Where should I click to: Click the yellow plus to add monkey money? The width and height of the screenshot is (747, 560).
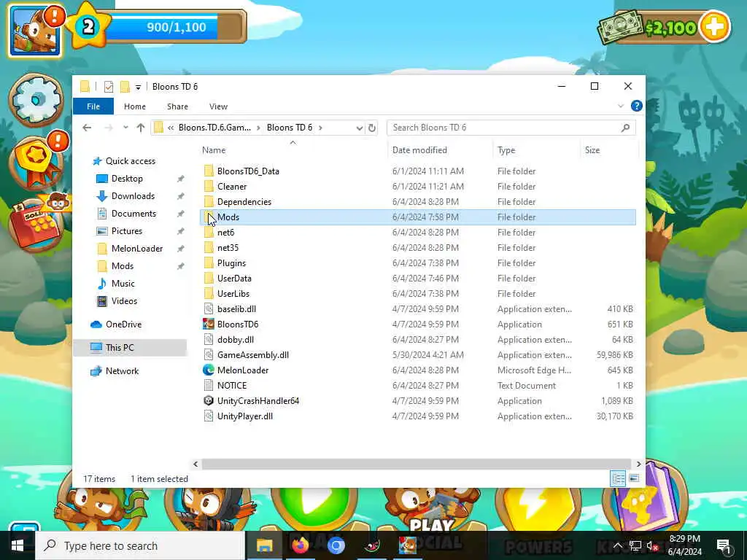pos(714,27)
